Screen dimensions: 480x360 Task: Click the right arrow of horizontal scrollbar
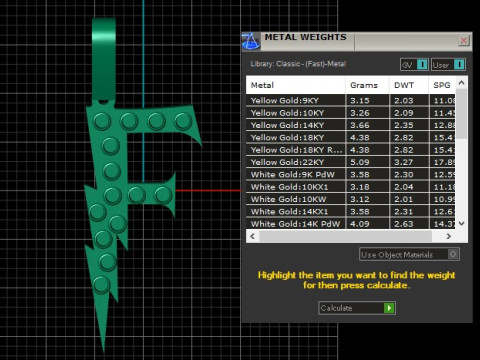449,236
